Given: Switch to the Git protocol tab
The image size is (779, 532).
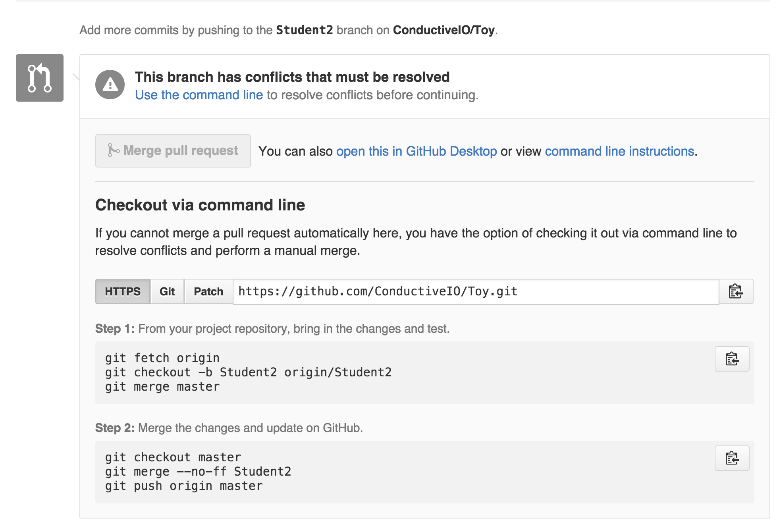Looking at the screenshot, I should click(x=167, y=291).
